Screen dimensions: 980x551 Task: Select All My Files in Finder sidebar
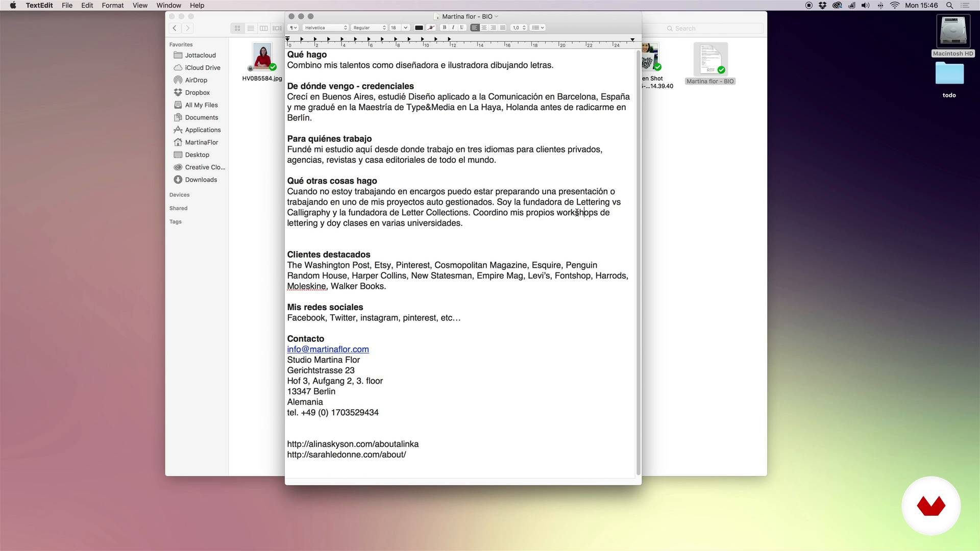(x=197, y=105)
